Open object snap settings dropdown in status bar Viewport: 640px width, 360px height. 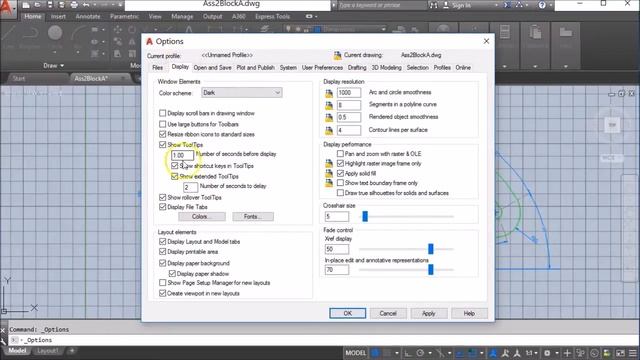pos(482,353)
